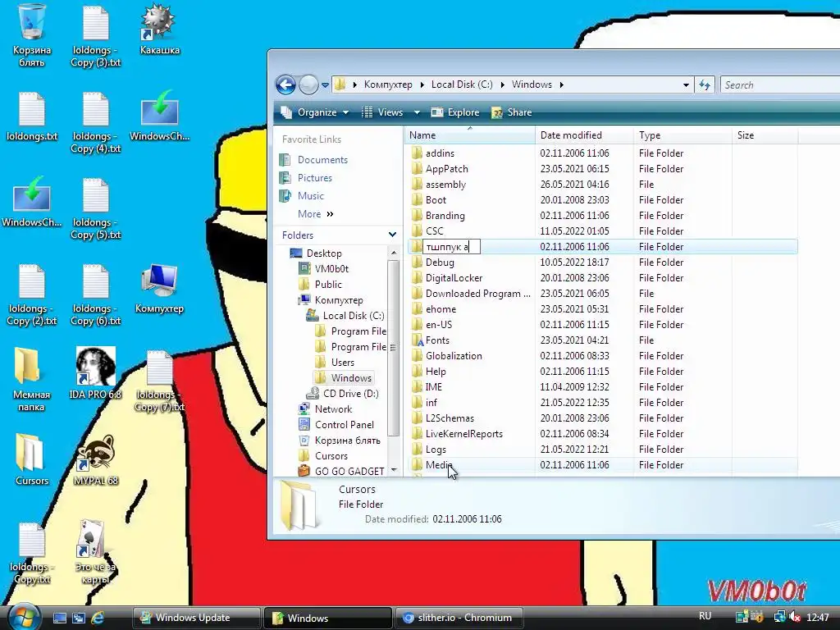Screen dimensions: 840x630
Task: Click breadcrumb arrow after Windows
Action: coord(561,84)
